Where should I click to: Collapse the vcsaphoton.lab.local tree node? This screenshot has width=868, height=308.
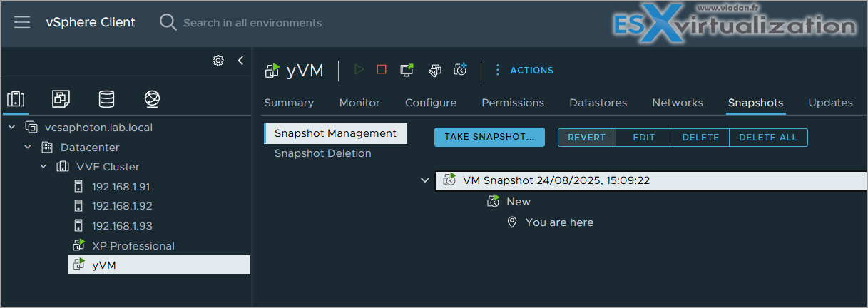[11, 128]
